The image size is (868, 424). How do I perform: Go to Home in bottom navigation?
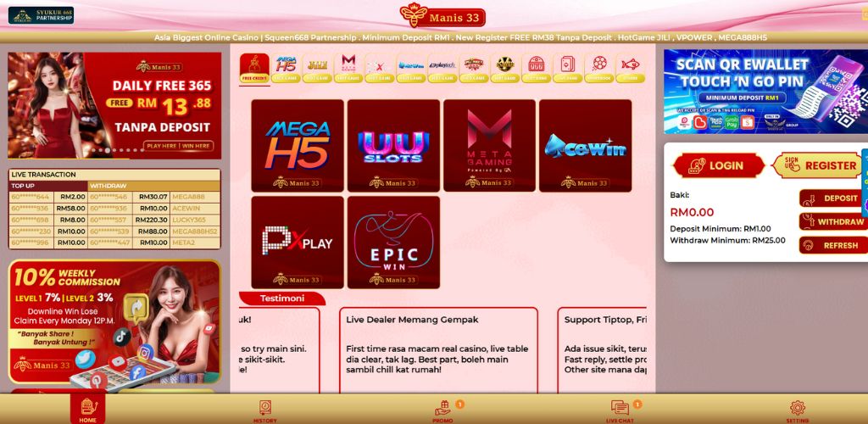pyautogui.click(x=87, y=410)
